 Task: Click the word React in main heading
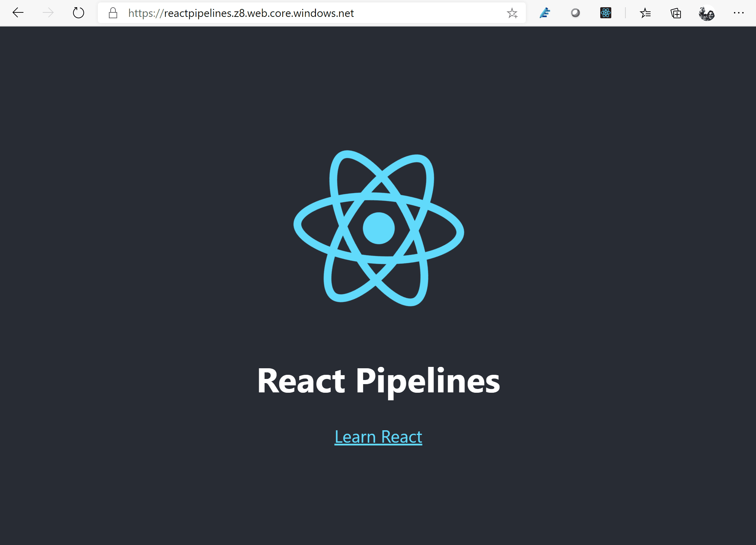pyautogui.click(x=301, y=381)
